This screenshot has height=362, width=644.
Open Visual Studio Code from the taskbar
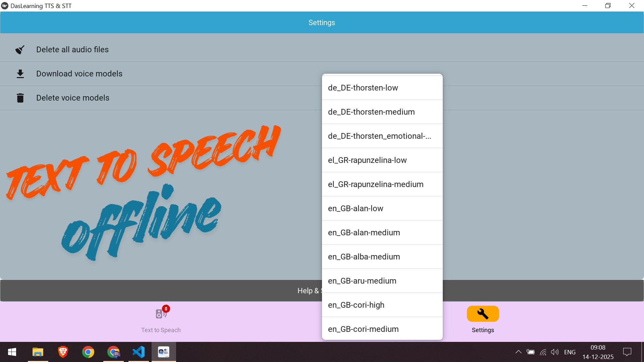[x=139, y=352]
